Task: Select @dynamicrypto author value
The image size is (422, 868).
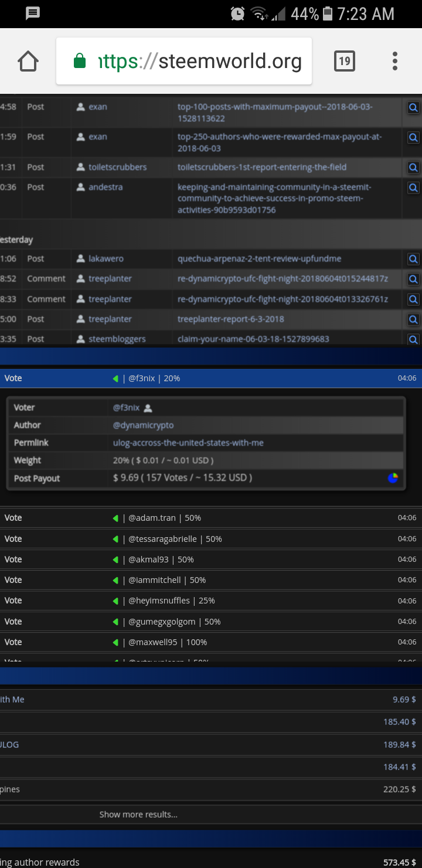Action: [144, 425]
